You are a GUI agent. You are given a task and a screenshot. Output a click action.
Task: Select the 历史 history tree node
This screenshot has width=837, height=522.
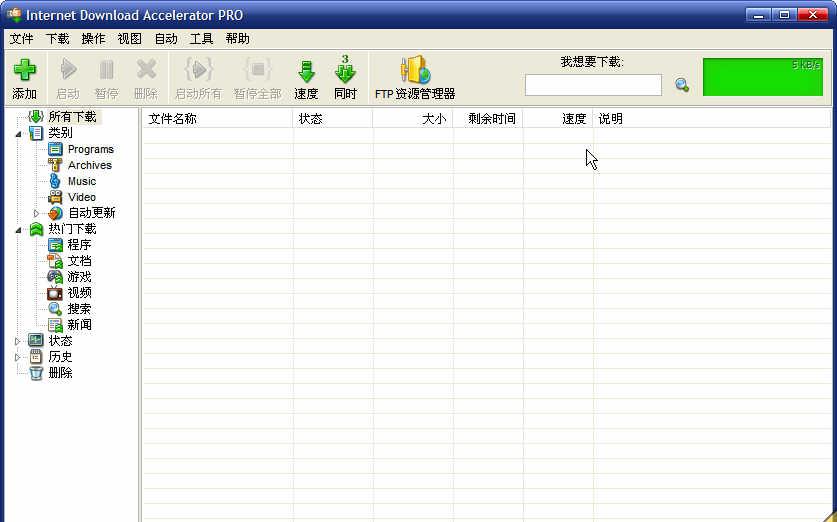point(60,357)
